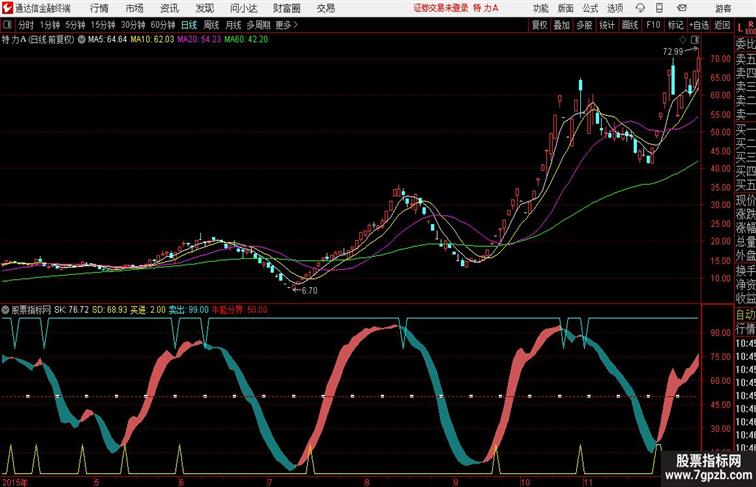756x487 pixels.
Task: Open the 公式 menu
Action: (590, 8)
